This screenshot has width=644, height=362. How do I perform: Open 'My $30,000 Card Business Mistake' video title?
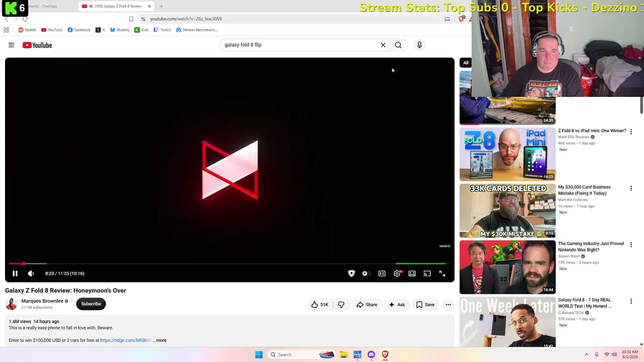[584, 190]
